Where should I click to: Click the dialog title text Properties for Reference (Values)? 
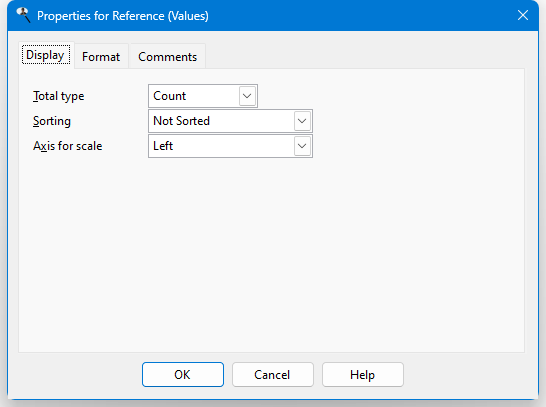point(123,16)
